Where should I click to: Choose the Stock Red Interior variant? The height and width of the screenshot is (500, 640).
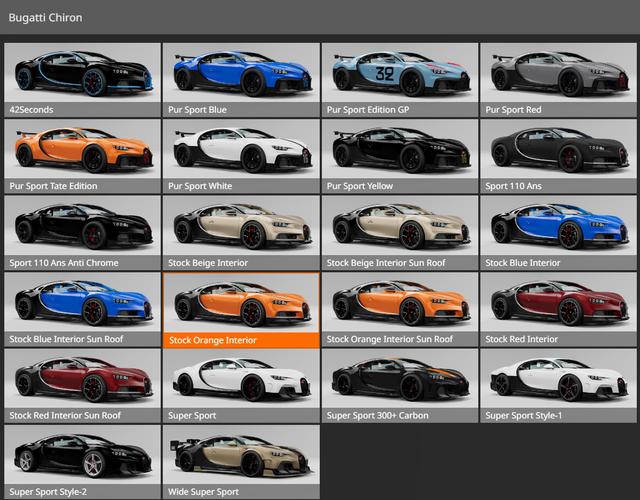tap(558, 309)
